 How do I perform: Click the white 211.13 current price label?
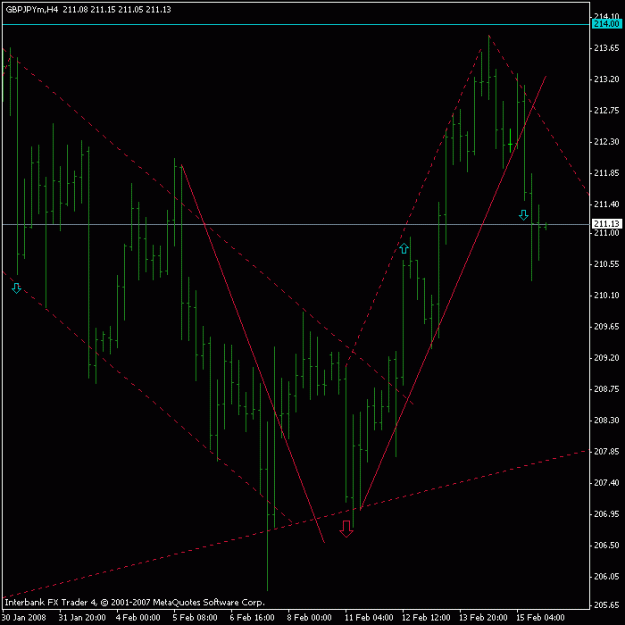[x=606, y=224]
